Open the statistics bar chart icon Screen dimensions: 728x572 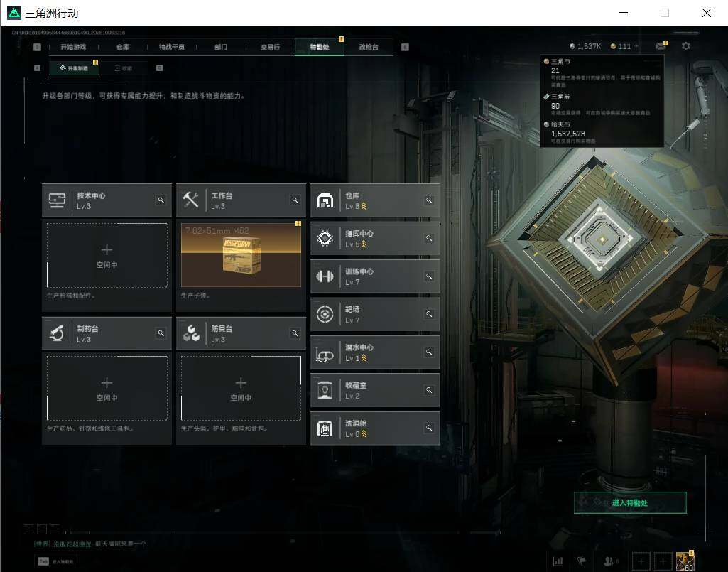558,561
